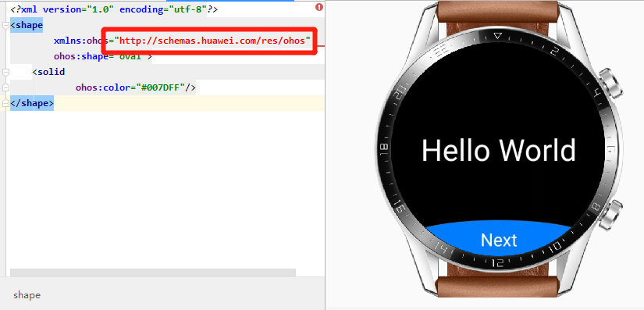Click the Hello World text on watch

click(x=499, y=150)
